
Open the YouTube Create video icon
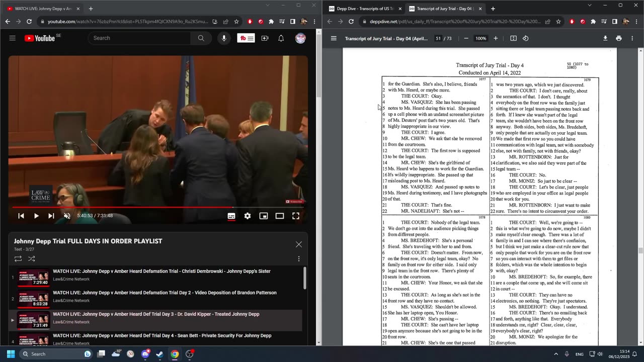click(x=265, y=38)
